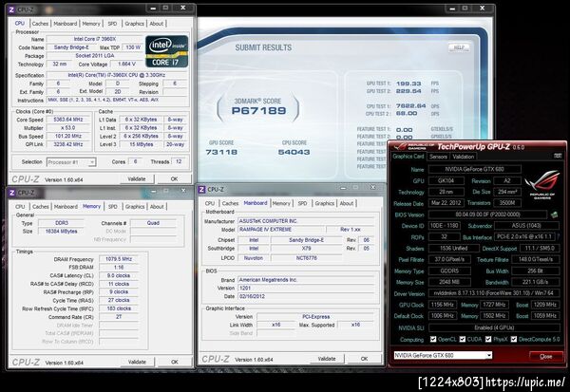The image size is (570, 392).
Task: Click the HELP button in 3DMark
Action: (459, 47)
